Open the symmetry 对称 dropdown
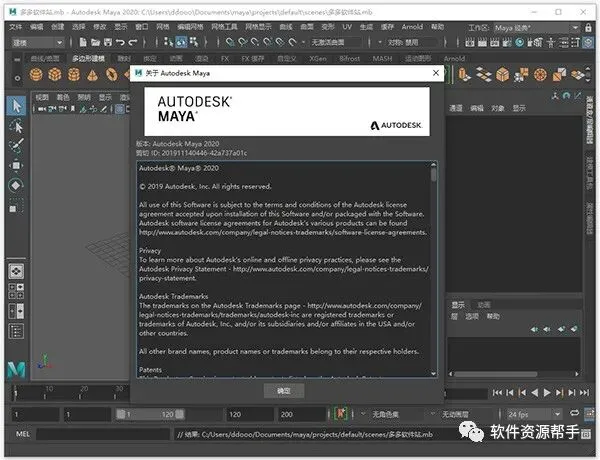 tap(407, 42)
